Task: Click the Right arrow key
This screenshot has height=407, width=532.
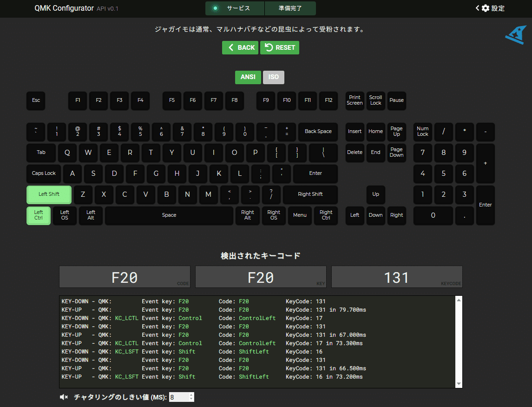Action: point(397,215)
